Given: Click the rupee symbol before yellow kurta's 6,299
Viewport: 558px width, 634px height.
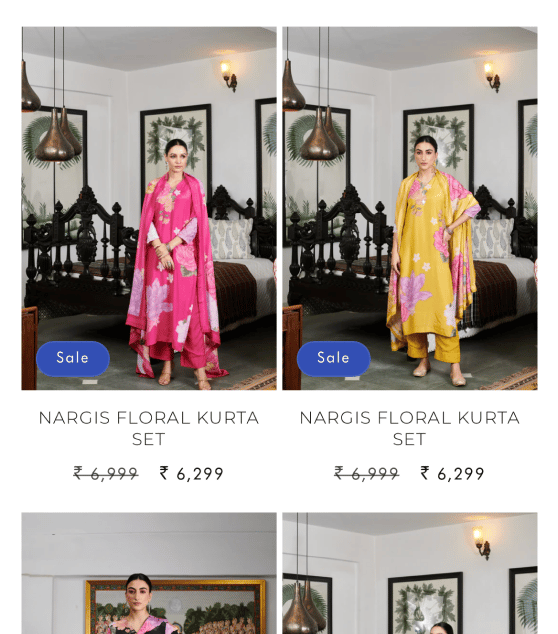Looking at the screenshot, I should [x=425, y=473].
